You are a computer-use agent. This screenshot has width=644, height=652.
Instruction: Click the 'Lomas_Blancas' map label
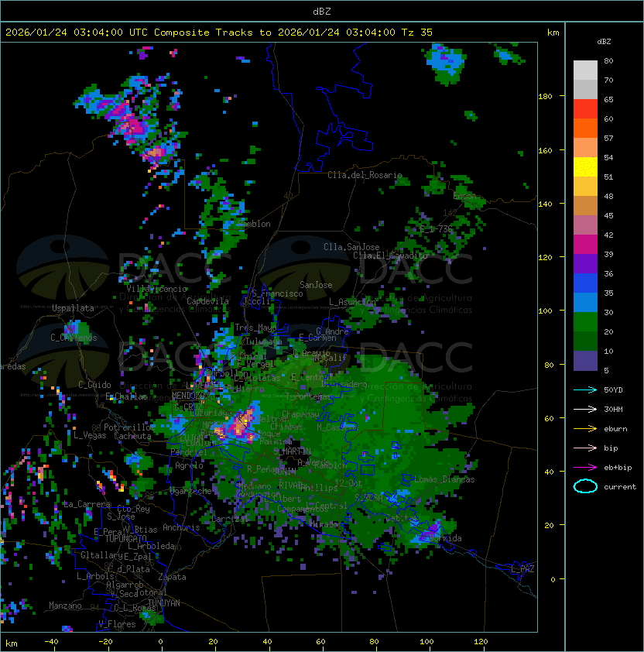click(x=444, y=479)
